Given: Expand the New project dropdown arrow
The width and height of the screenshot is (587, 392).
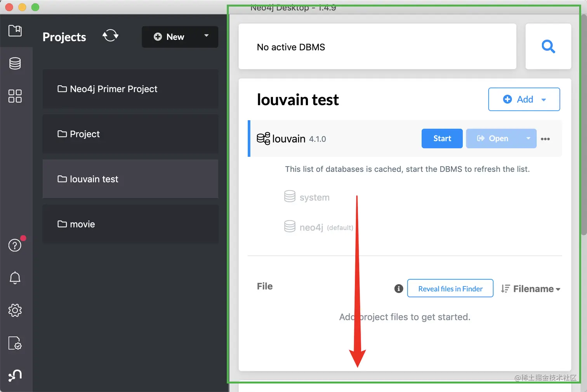Looking at the screenshot, I should pos(207,36).
